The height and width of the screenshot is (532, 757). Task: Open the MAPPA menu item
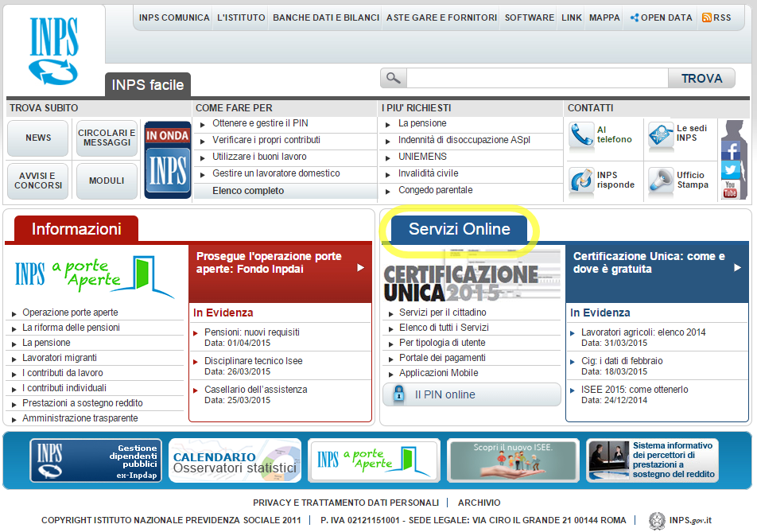pos(604,17)
